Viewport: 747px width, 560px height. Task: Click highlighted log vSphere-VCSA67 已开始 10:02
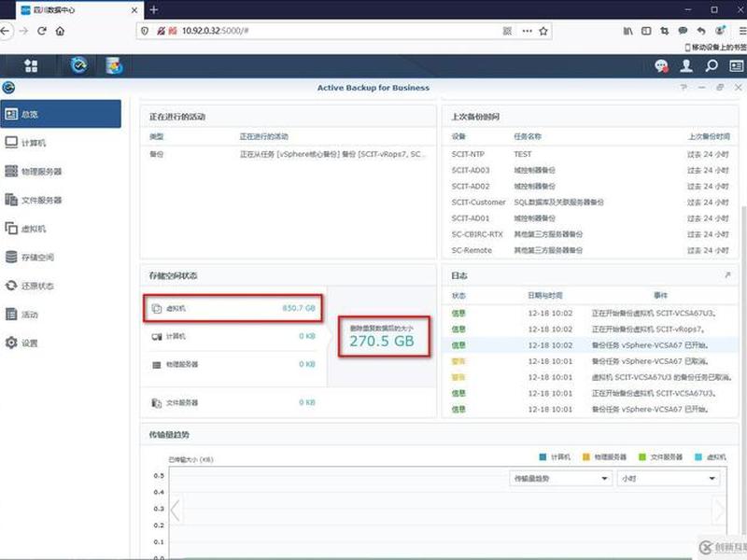590,345
